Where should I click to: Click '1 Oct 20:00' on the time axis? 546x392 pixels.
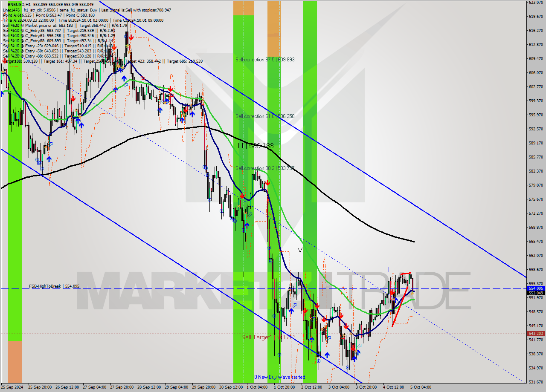click(x=285, y=387)
